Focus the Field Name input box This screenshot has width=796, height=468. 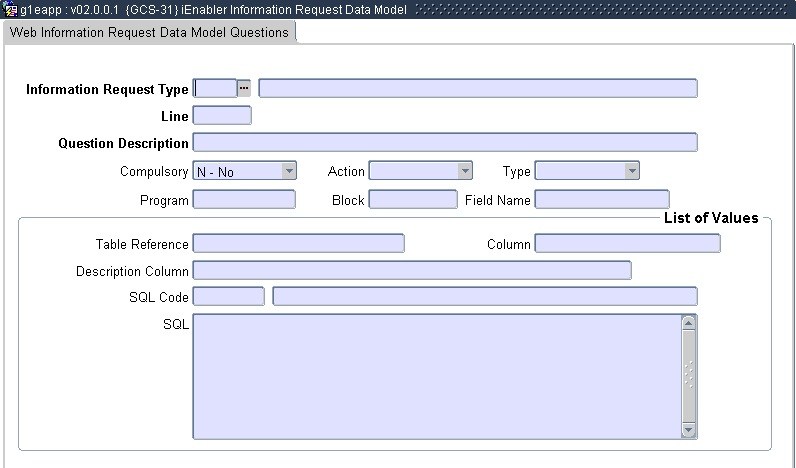(x=601, y=200)
